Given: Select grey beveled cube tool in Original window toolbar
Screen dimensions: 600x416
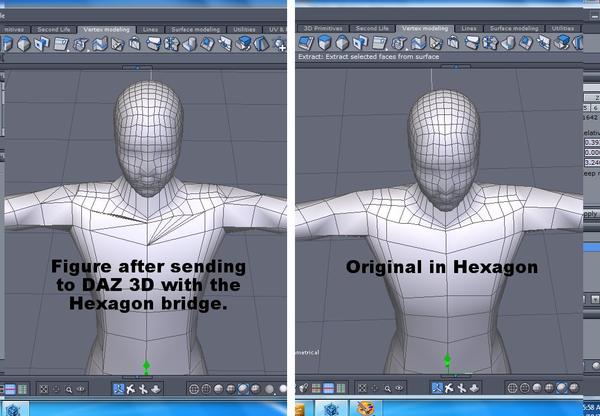Looking at the screenshot, I should click(x=342, y=42).
